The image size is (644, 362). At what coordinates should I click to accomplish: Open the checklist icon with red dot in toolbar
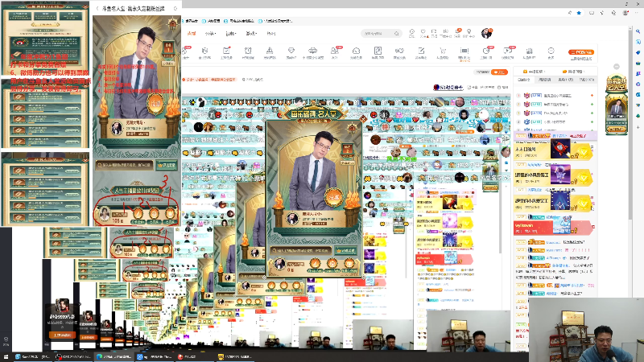(226, 51)
